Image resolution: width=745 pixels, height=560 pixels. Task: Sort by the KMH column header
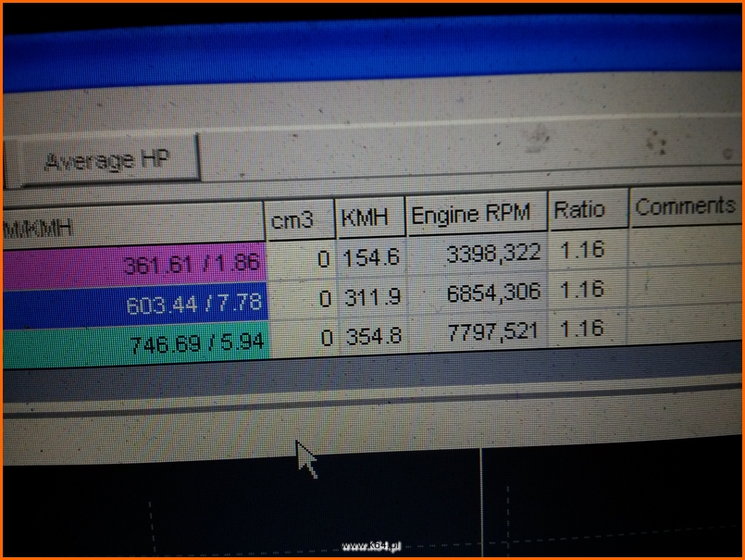[x=370, y=217]
